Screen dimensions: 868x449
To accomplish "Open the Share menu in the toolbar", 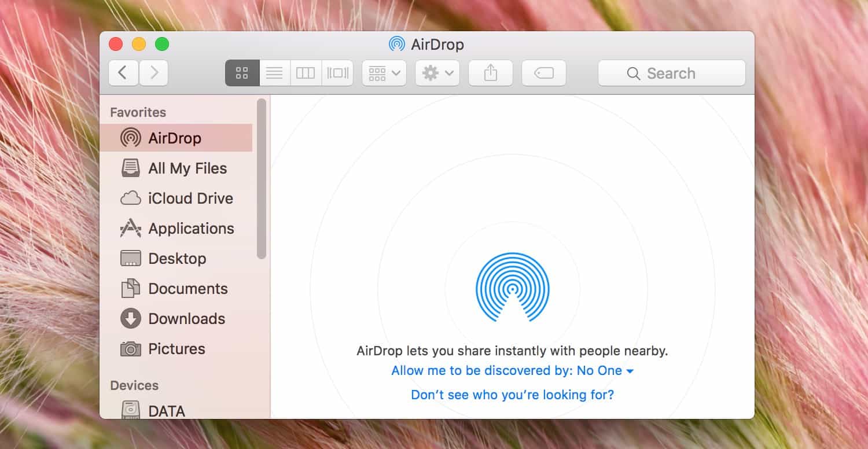I will 490,72.
